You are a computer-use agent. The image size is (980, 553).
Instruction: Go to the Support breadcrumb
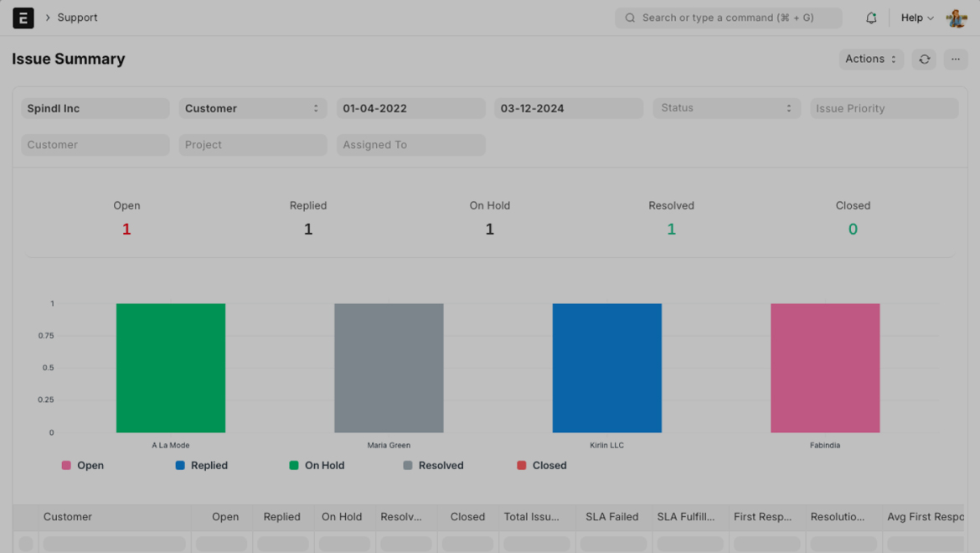[x=77, y=18]
